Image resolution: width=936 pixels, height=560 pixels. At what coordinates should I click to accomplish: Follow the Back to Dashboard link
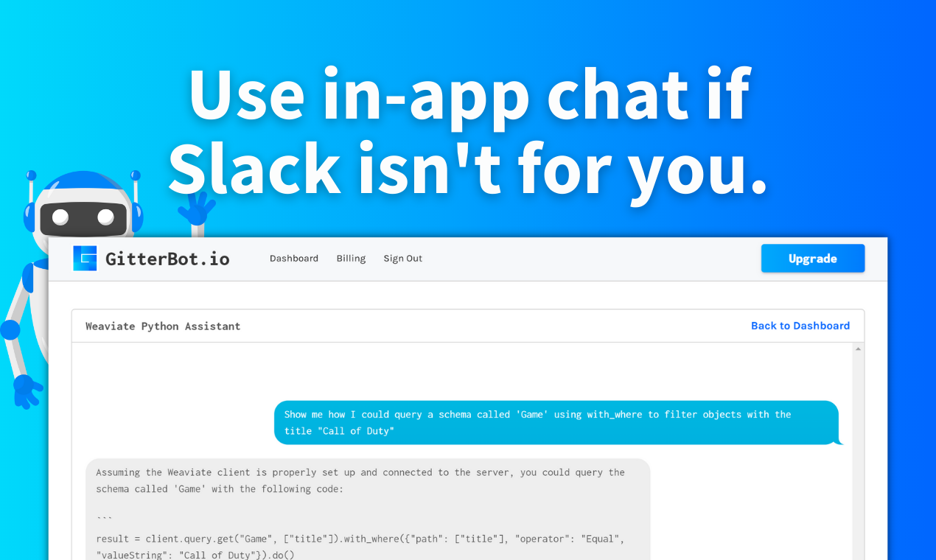click(800, 326)
